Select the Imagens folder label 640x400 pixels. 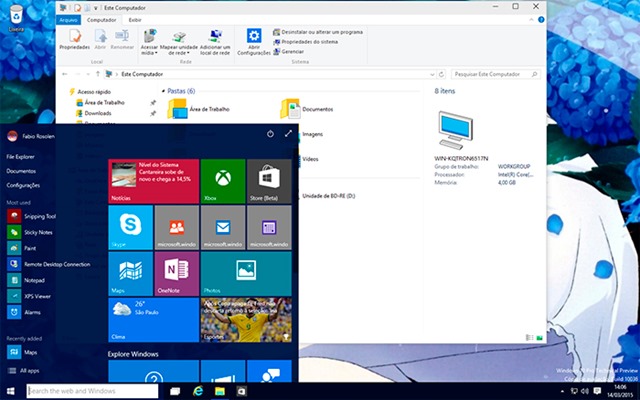(x=312, y=134)
